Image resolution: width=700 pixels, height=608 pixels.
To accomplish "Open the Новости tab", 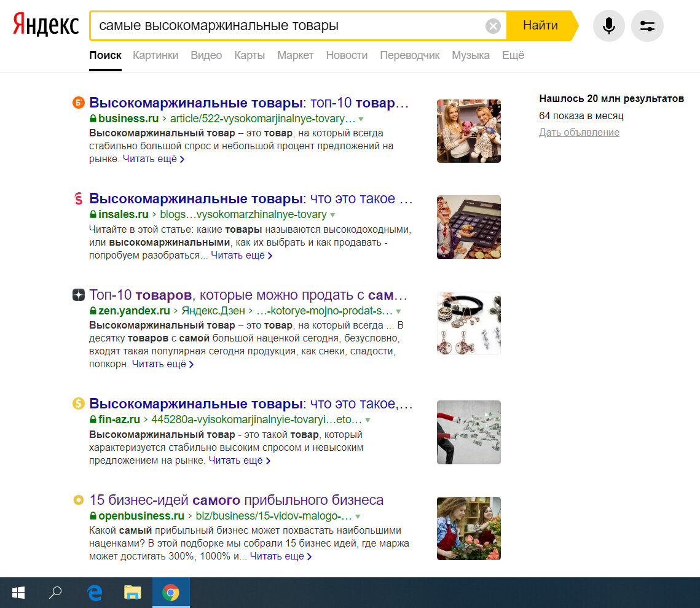I will click(x=347, y=55).
